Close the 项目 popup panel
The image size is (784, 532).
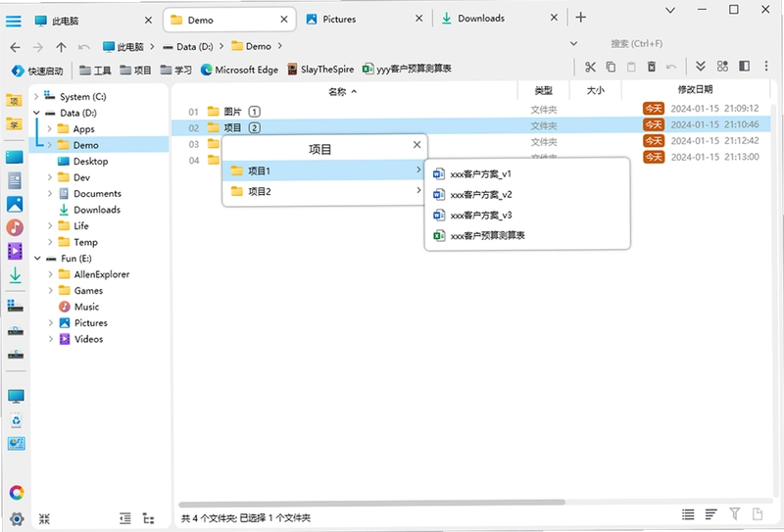tap(417, 144)
